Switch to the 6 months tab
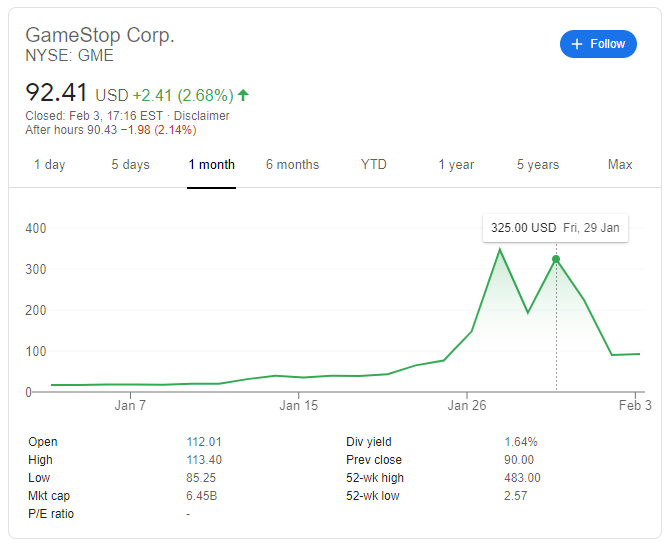The height and width of the screenshot is (547, 672). coord(292,165)
